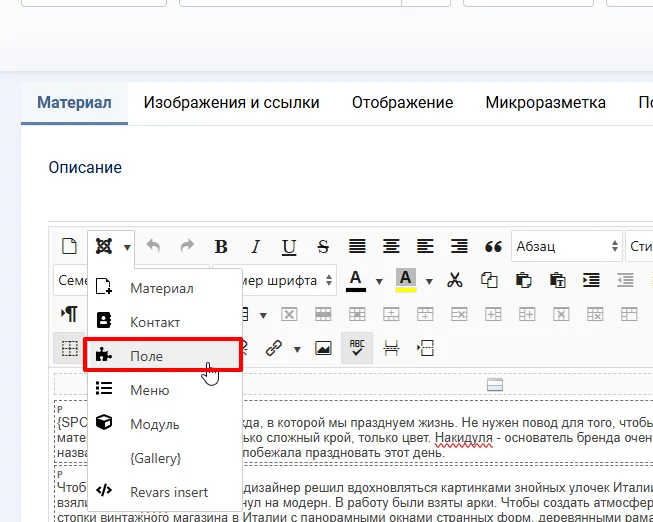Open the Абзац format dropdown
This screenshot has height=522, width=653.
point(566,246)
